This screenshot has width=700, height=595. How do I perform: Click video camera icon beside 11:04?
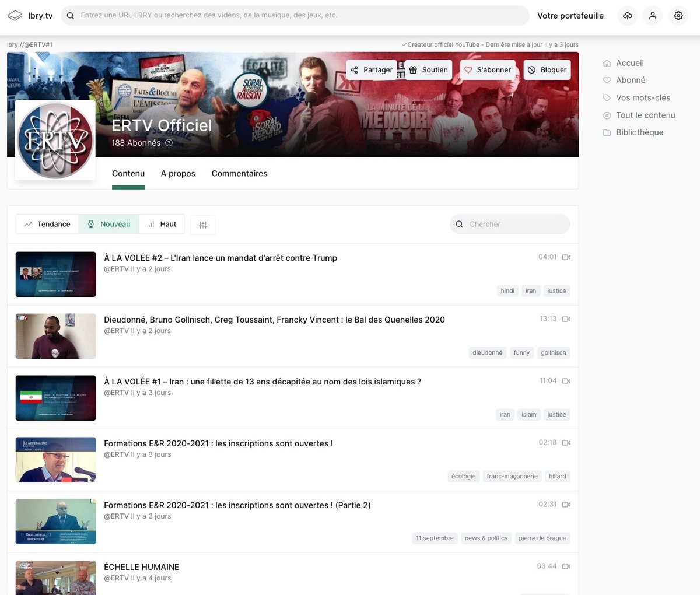pyautogui.click(x=566, y=381)
